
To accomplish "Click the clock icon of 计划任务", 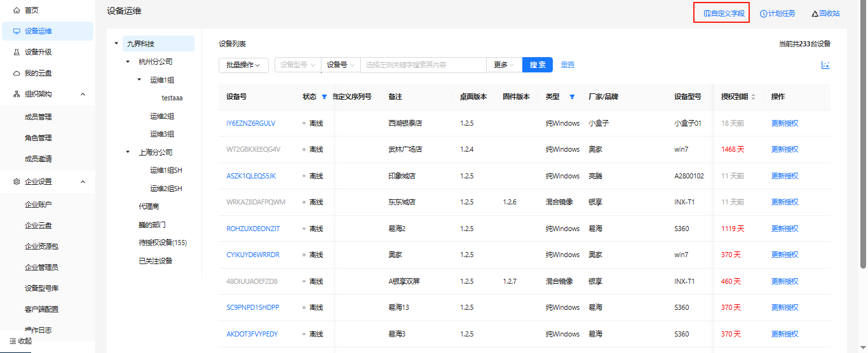I will [763, 13].
